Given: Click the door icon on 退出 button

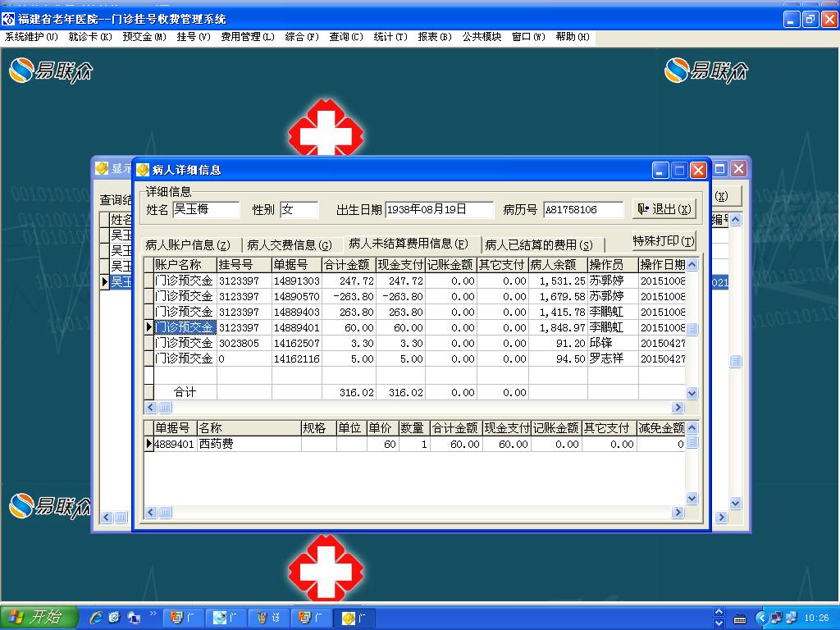Looking at the screenshot, I should click(x=643, y=209).
